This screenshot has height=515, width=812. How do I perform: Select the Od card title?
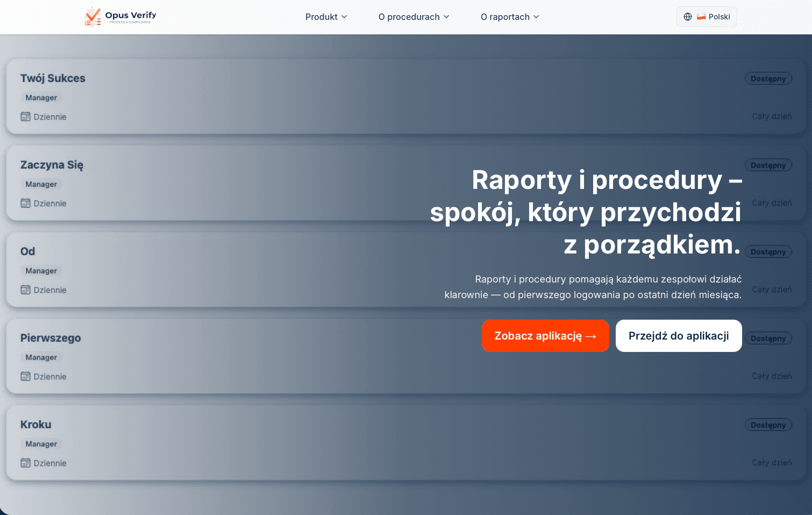point(27,251)
